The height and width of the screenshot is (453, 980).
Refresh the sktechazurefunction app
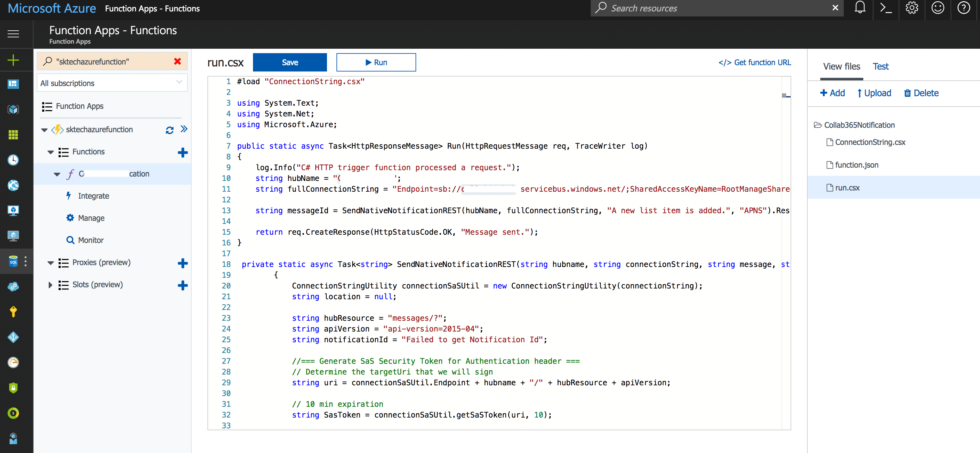tap(170, 130)
